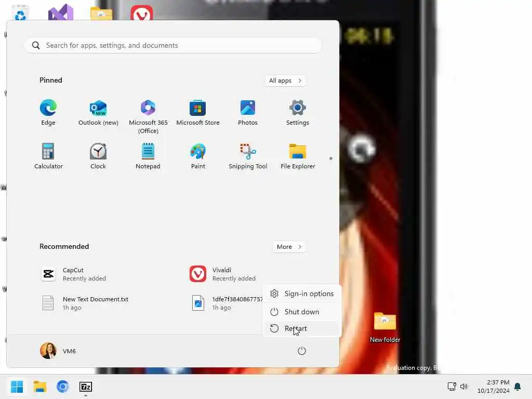Launch the Calculator app
This screenshot has width=532, height=399.
tap(48, 156)
